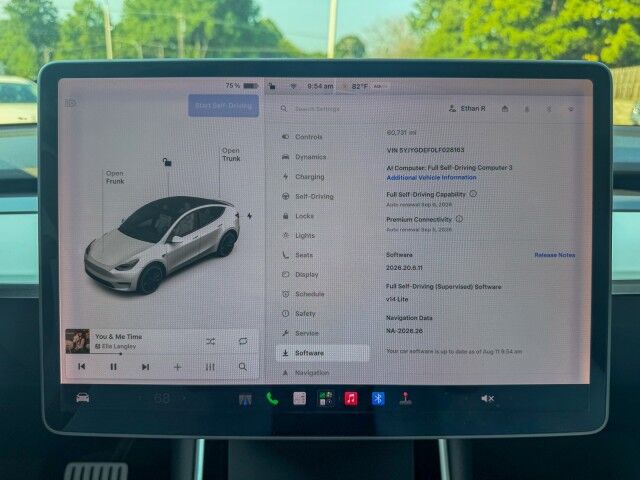Open the Dynamics settings menu

click(304, 157)
